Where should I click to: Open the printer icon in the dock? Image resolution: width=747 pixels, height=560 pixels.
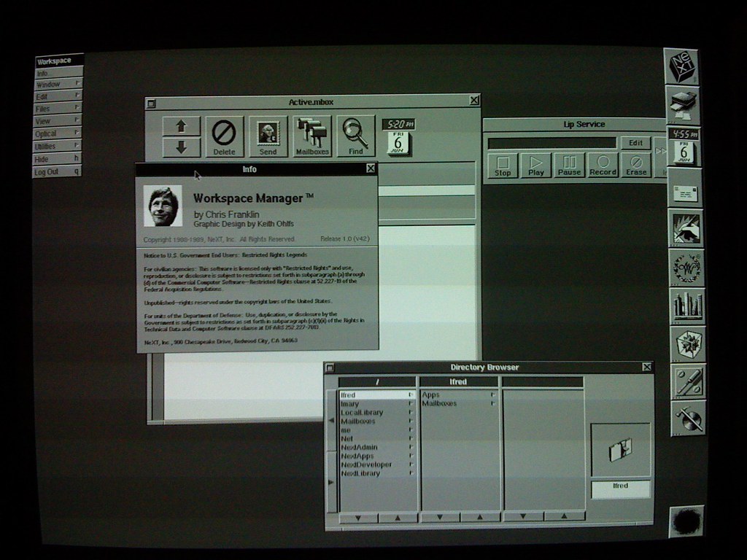pyautogui.click(x=683, y=104)
